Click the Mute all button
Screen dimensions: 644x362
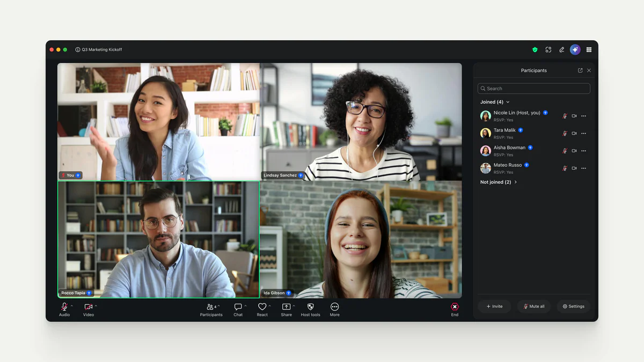click(x=533, y=306)
